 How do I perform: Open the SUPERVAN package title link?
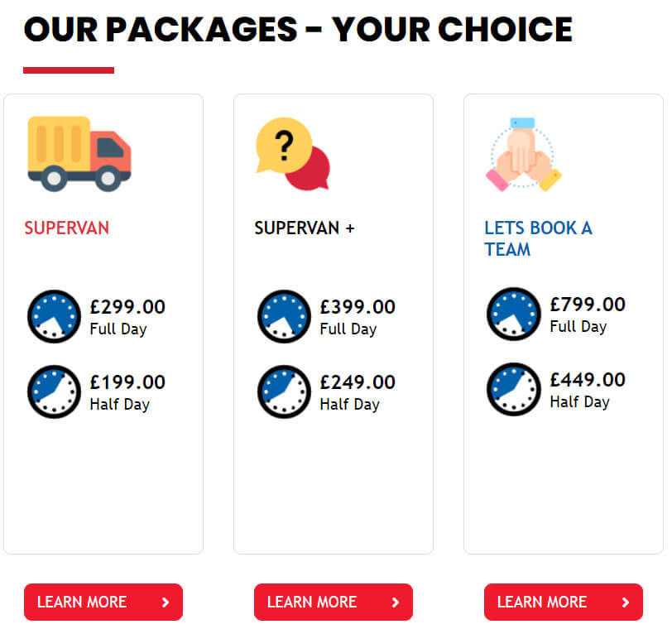pos(67,228)
